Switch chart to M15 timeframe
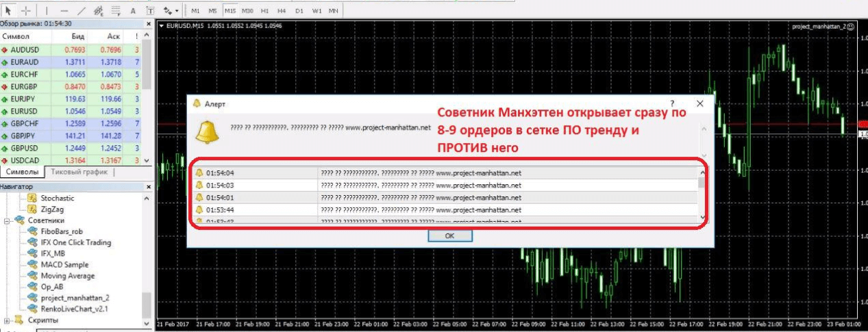The width and height of the screenshot is (868, 332). click(230, 10)
